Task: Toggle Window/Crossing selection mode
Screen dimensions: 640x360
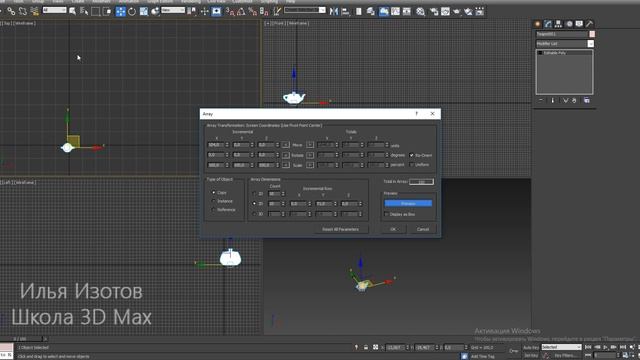Action: 107,11
